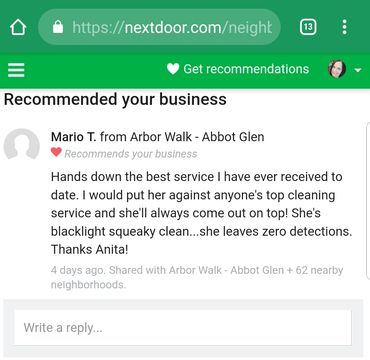Focus the Write a reply field
Screen dimensions: 370x360
183,328
